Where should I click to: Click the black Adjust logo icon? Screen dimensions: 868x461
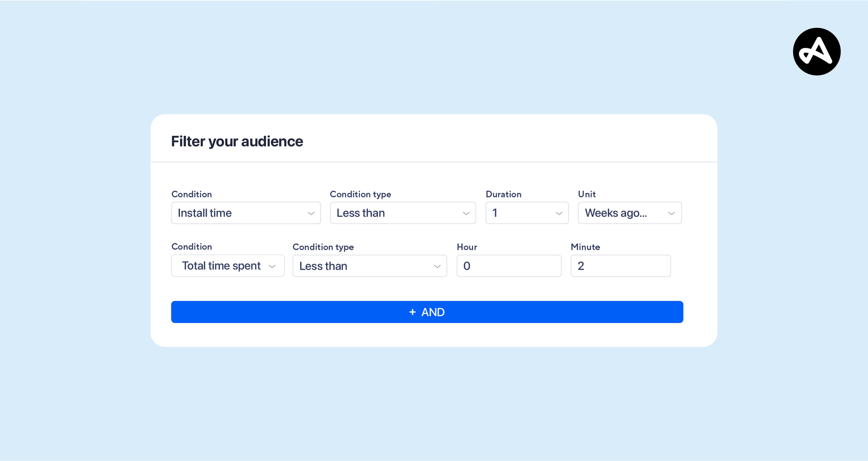[816, 51]
